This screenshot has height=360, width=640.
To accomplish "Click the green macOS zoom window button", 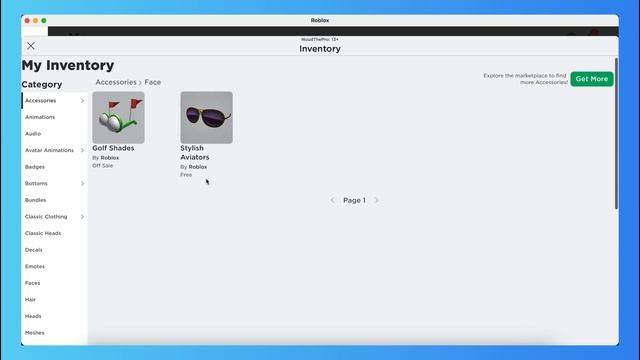I will [x=44, y=20].
